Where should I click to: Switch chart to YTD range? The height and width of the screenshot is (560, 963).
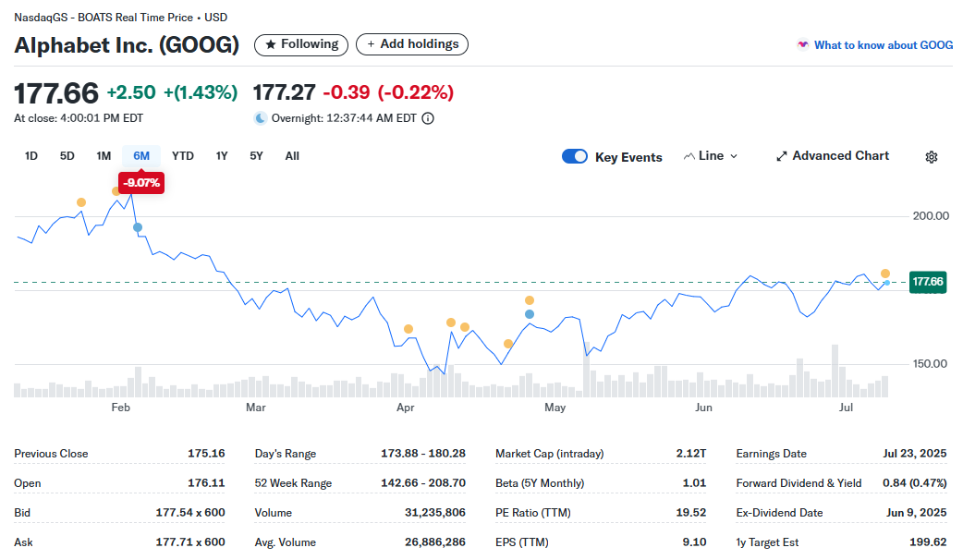click(x=182, y=156)
